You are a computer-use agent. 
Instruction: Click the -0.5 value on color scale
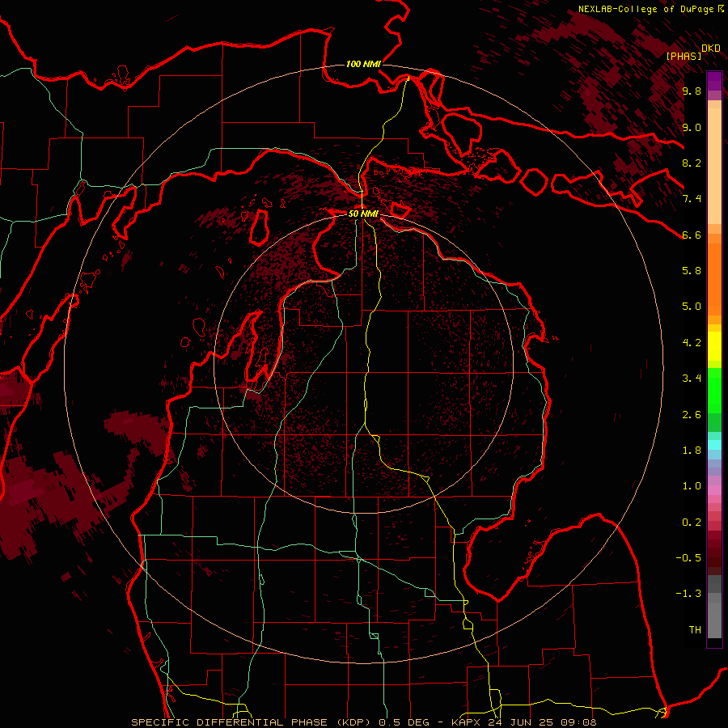[688, 558]
